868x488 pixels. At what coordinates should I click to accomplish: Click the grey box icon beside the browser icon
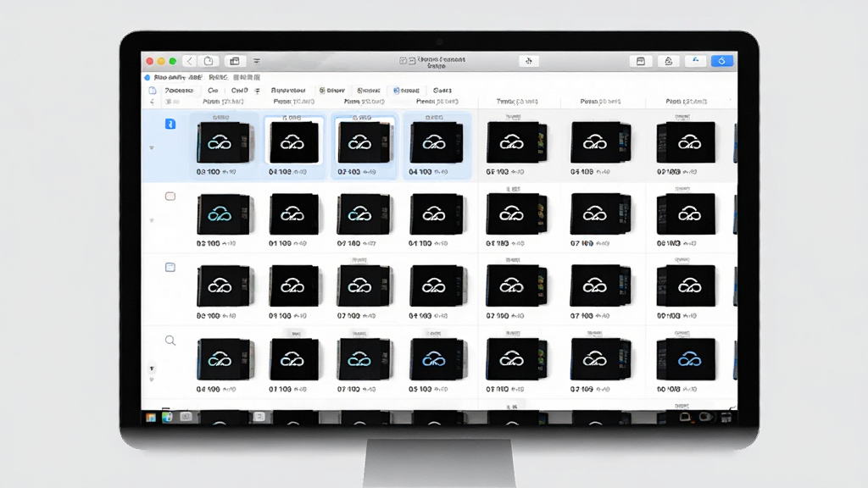pyautogui.click(x=186, y=417)
